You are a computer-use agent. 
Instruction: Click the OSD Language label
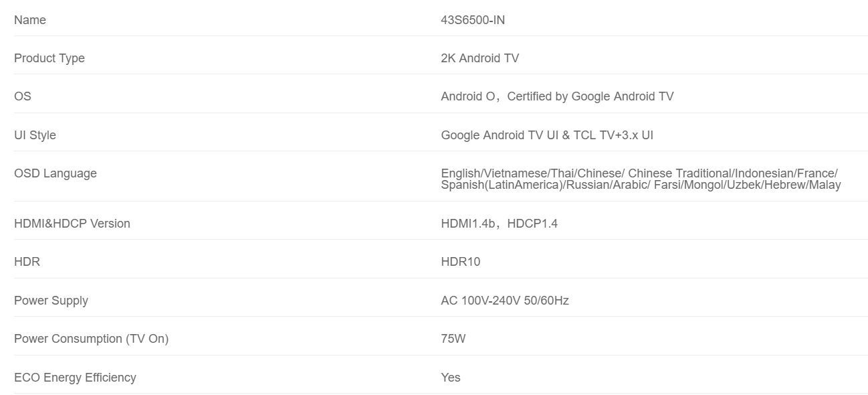tap(56, 173)
